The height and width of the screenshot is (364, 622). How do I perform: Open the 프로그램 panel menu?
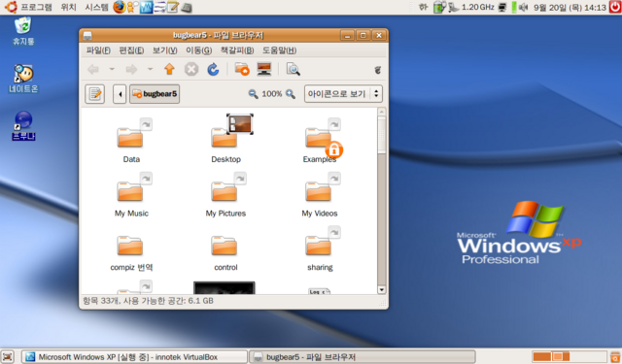(x=36, y=7)
